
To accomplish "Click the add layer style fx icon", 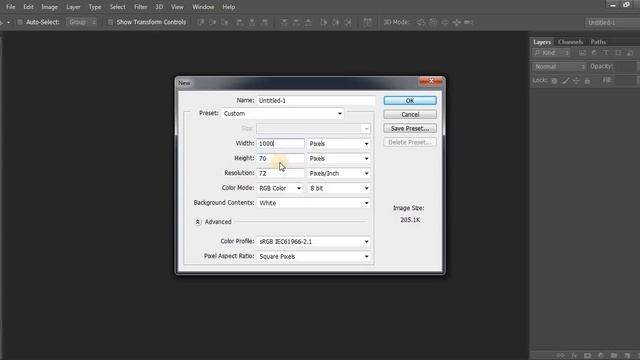I will [x=574, y=356].
